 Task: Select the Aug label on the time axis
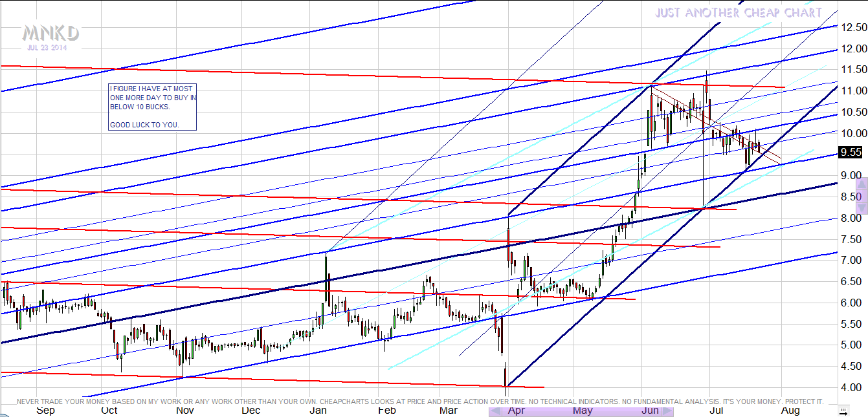coord(790,411)
